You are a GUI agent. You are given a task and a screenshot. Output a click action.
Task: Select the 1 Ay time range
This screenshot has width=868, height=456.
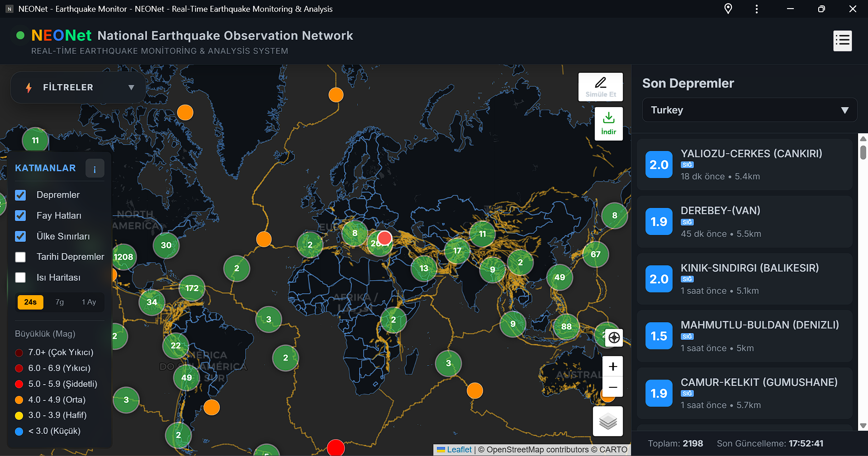pos(89,302)
